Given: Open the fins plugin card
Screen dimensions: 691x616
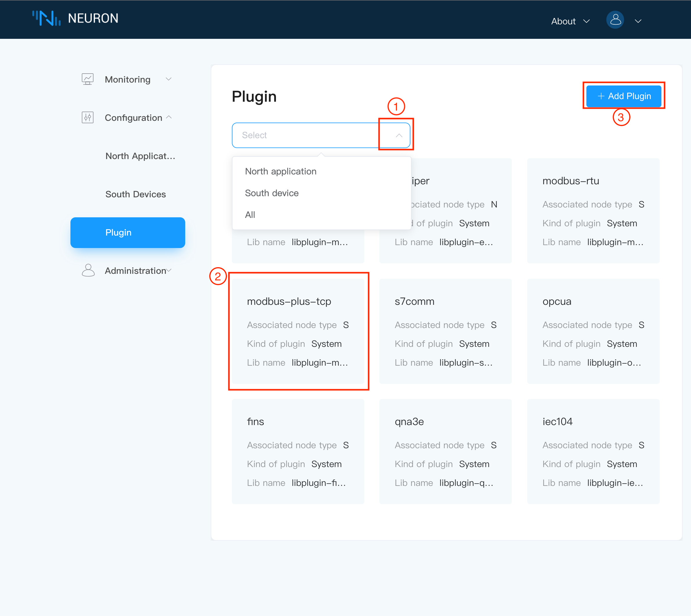Looking at the screenshot, I should [x=298, y=451].
